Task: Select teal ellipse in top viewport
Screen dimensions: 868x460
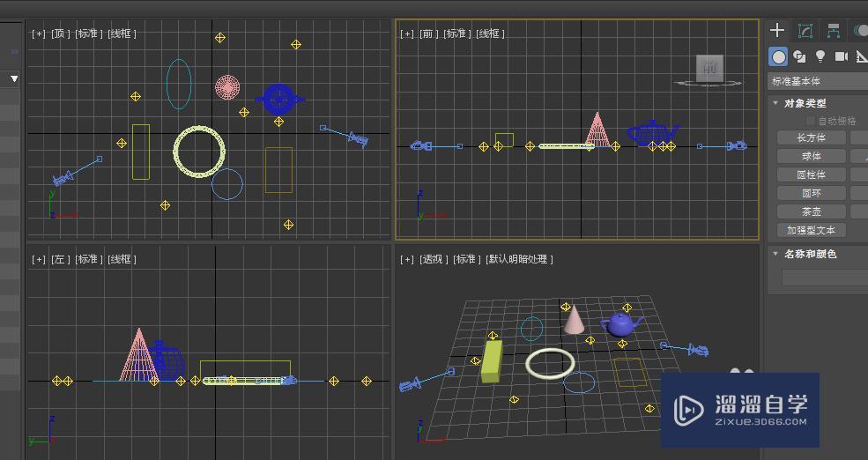Action: [x=179, y=84]
